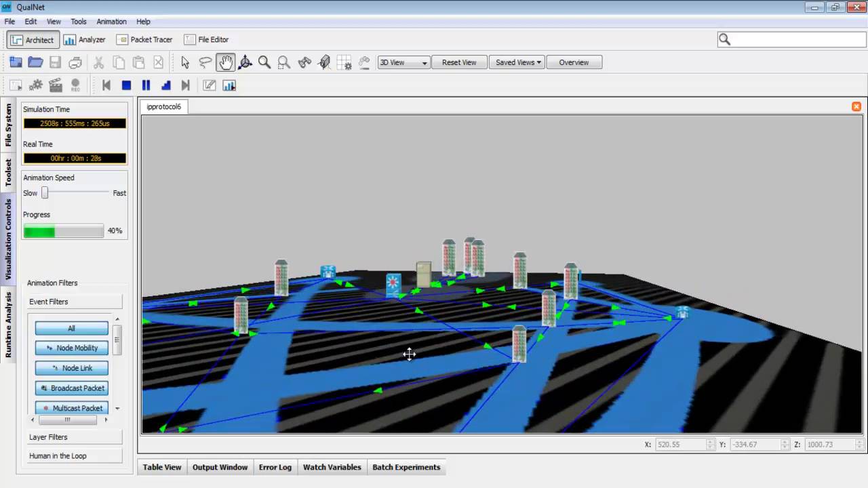Screen dimensions: 868x488
Task: Open the Saved Views dropdown
Action: click(x=517, y=62)
